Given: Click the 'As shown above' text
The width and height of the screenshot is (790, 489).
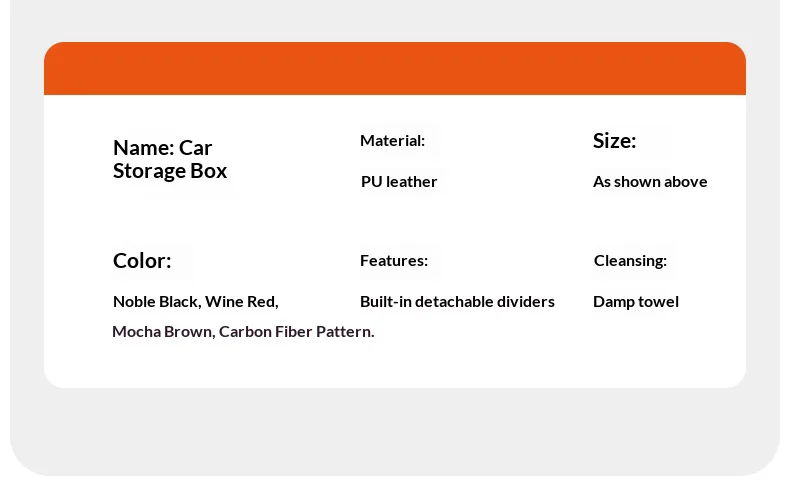Looking at the screenshot, I should (650, 182).
